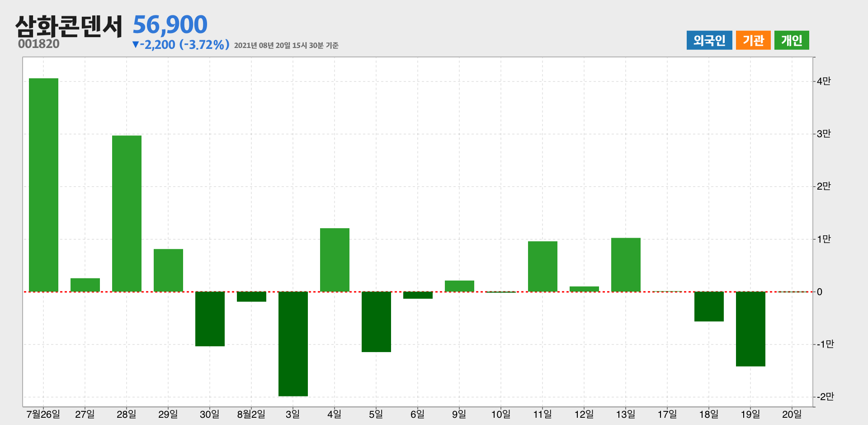Click the stock code 001820
The image size is (868, 425).
click(39, 44)
